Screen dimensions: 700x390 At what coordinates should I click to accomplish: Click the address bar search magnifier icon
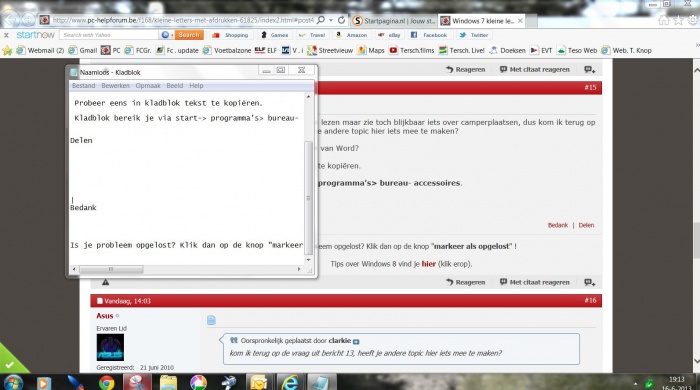pos(321,20)
